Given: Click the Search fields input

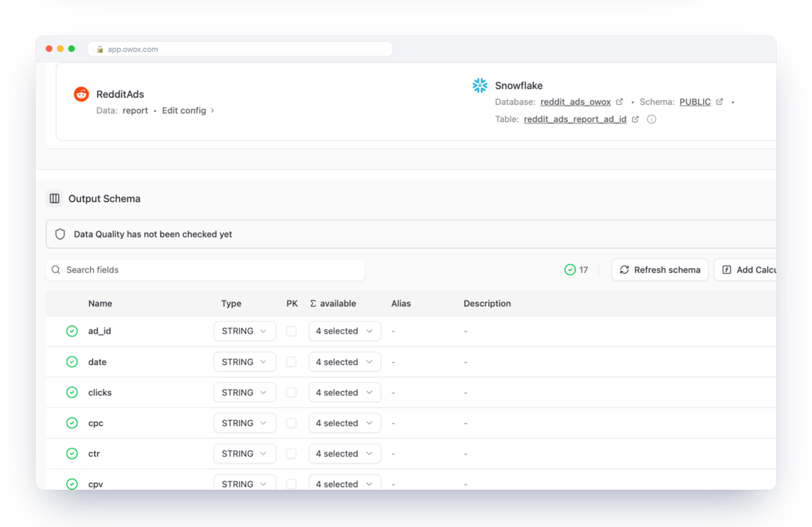Looking at the screenshot, I should (205, 270).
